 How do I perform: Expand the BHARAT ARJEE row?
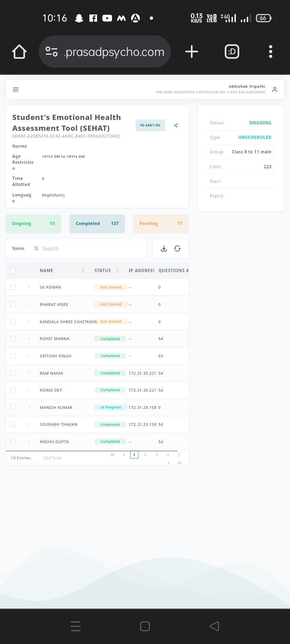pyautogui.click(x=29, y=304)
